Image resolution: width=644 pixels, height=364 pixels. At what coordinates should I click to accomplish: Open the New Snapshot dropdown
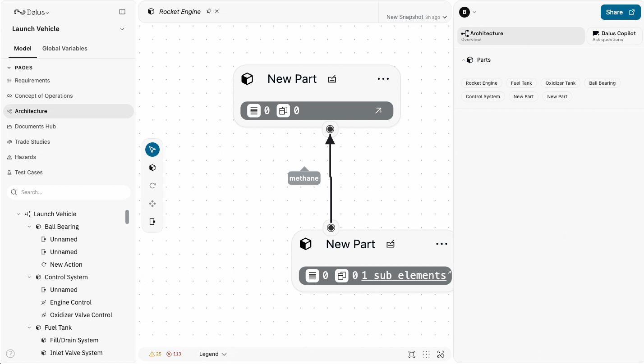416,17
